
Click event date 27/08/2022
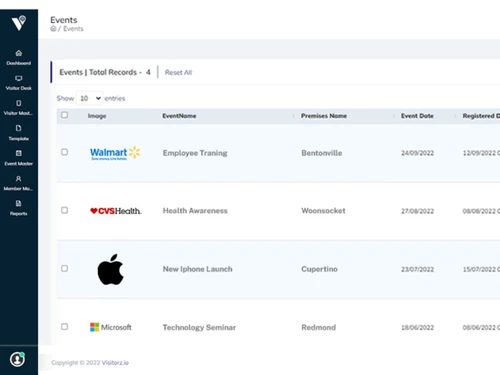417,211
